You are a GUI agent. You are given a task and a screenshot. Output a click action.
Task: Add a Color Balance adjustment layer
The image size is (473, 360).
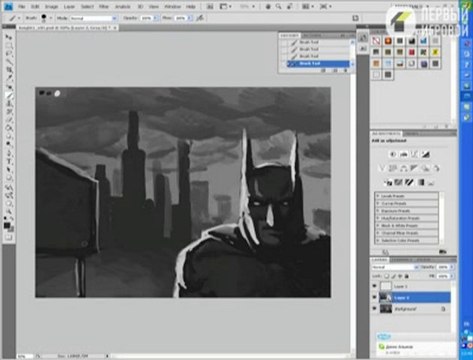tap(404, 168)
